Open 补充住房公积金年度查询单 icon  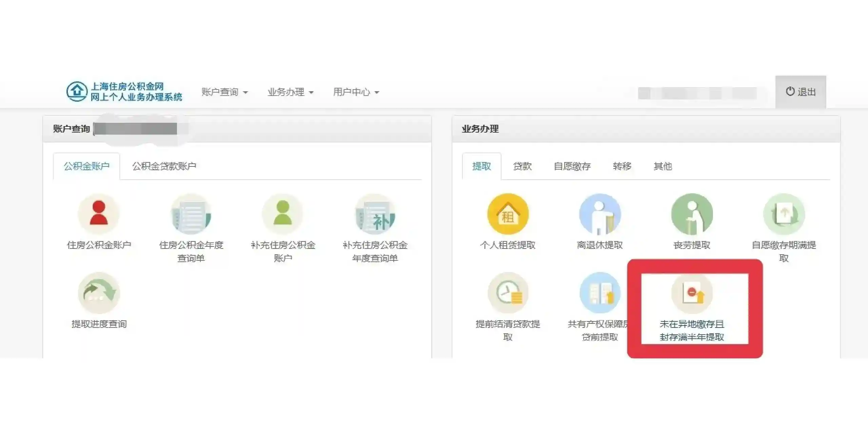pyautogui.click(x=375, y=214)
